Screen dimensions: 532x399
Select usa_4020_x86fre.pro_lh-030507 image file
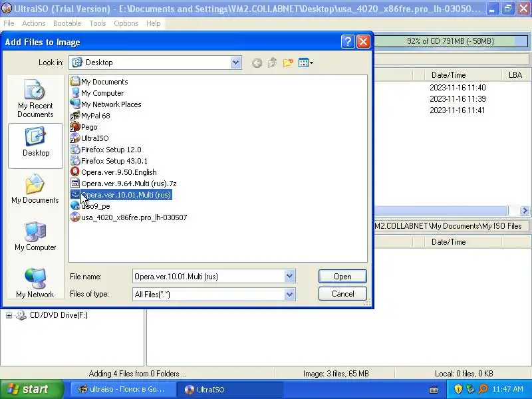coord(128,217)
